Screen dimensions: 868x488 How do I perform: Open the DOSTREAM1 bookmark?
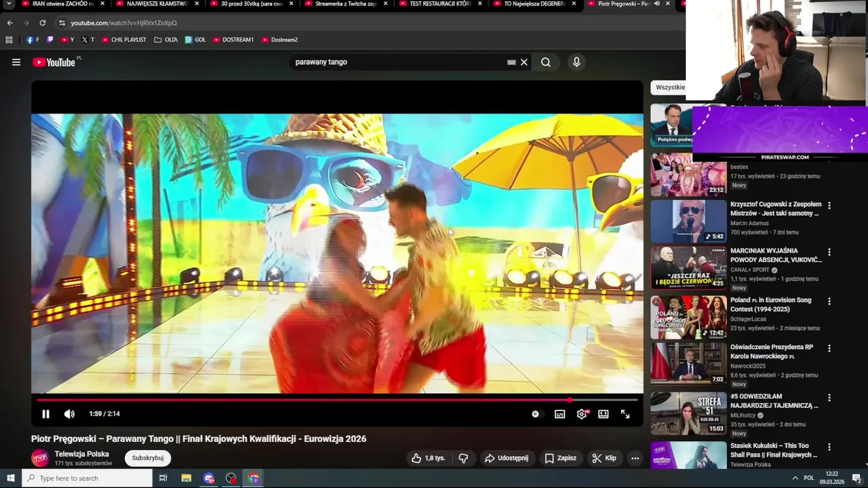tap(233, 40)
